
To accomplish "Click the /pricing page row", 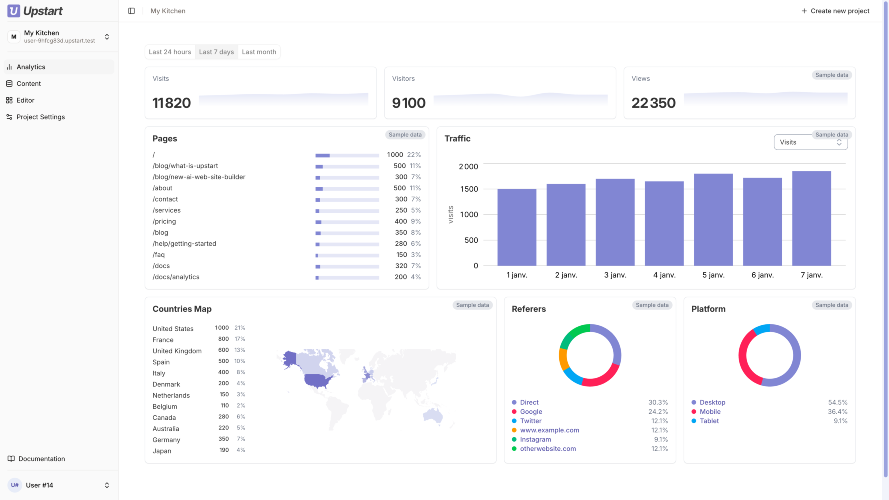I will pos(286,222).
